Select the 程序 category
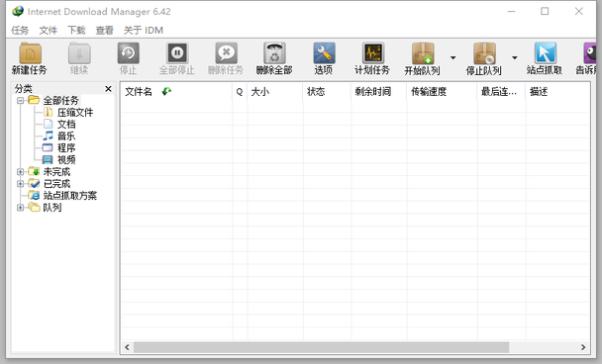This screenshot has width=602, height=364. (66, 148)
